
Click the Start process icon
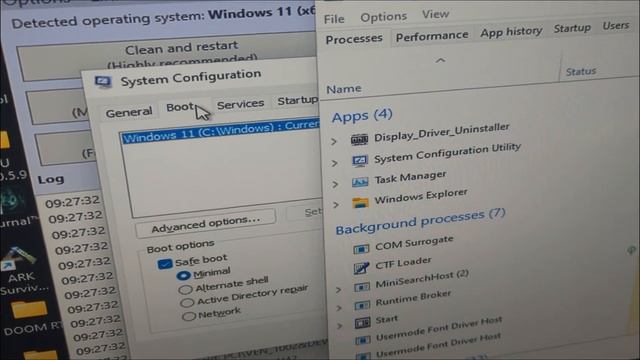(x=362, y=323)
